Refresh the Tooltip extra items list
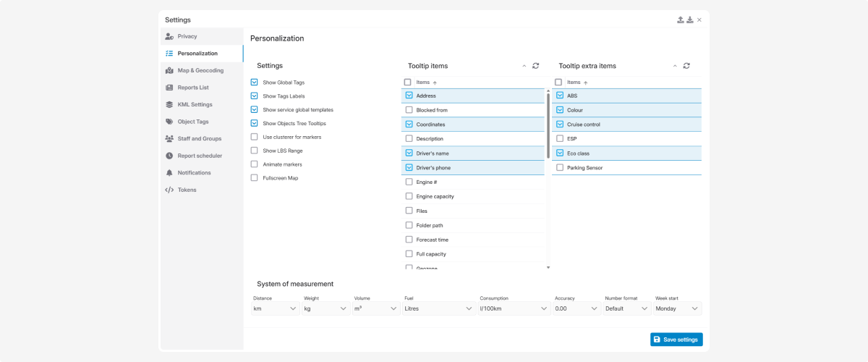868x362 pixels. [686, 66]
